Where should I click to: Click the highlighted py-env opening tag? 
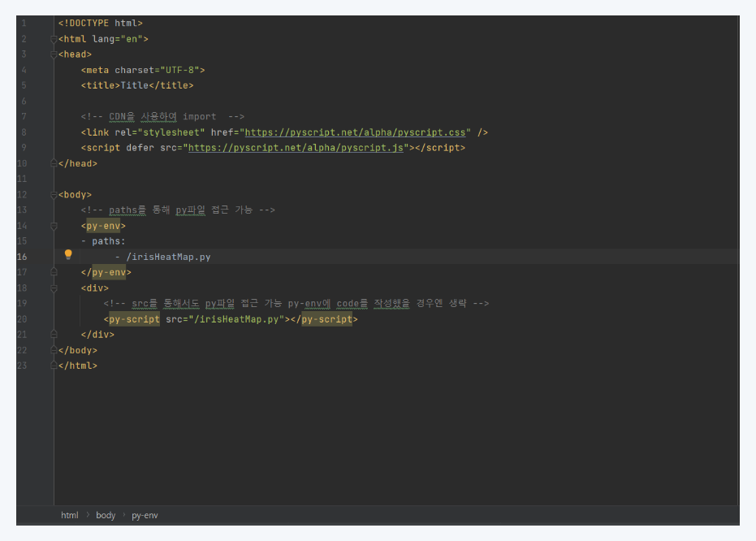tap(104, 225)
